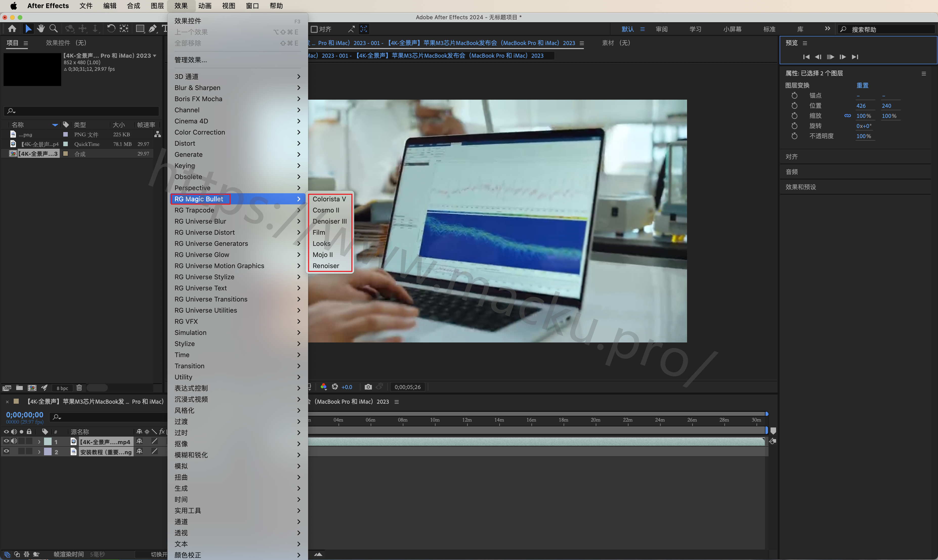The height and width of the screenshot is (560, 938).
Task: Switch to the 小屏幕 workspace
Action: (x=732, y=29)
